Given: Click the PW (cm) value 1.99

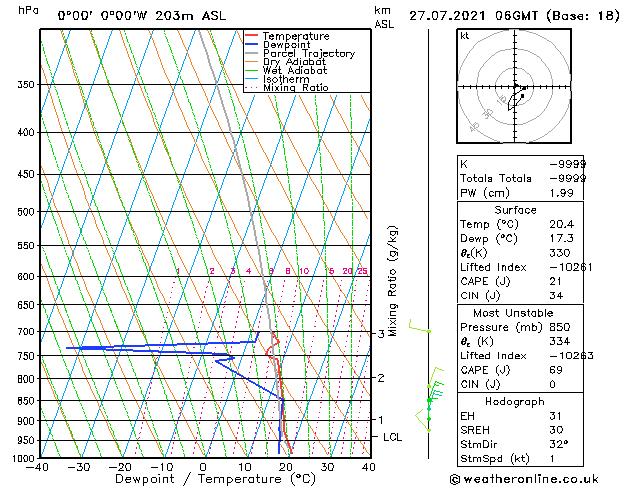Looking at the screenshot, I should 561,193.
